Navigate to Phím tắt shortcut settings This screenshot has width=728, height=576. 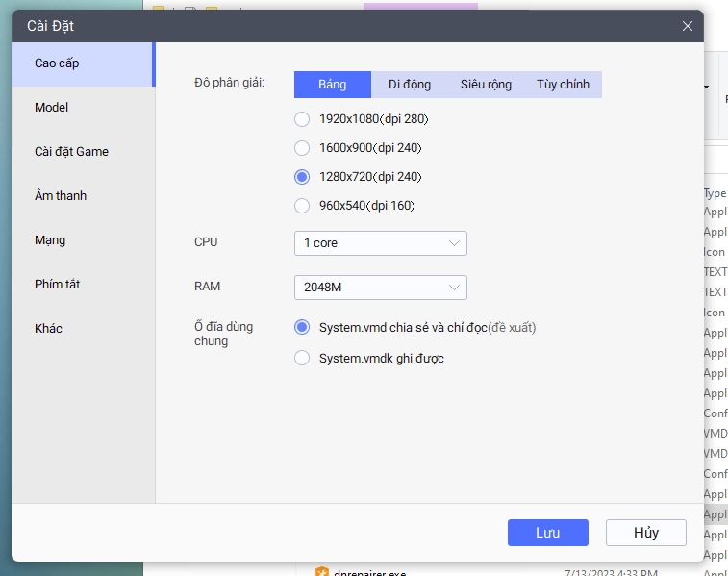point(58,285)
